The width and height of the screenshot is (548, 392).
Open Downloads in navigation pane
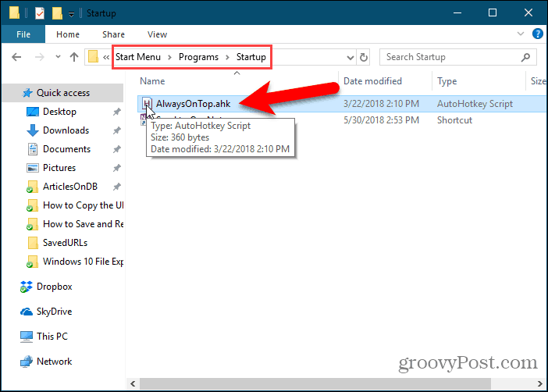pyautogui.click(x=66, y=130)
